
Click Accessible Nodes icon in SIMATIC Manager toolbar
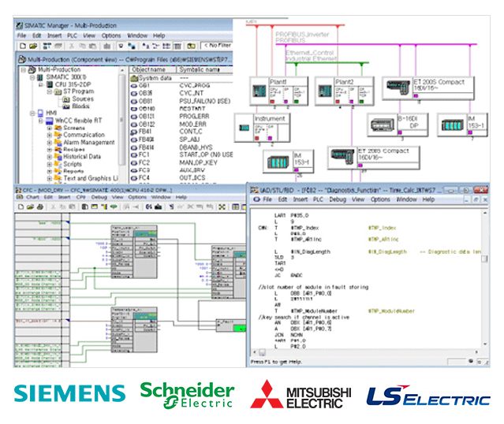click(x=47, y=46)
